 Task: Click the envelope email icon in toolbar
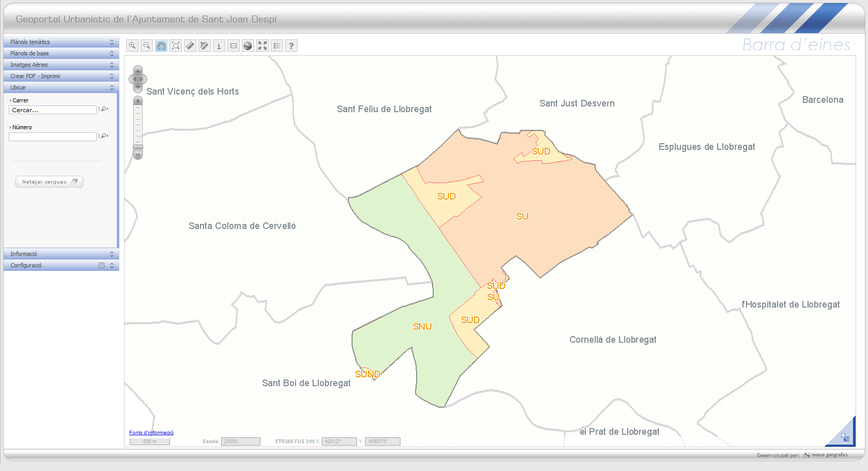point(234,45)
